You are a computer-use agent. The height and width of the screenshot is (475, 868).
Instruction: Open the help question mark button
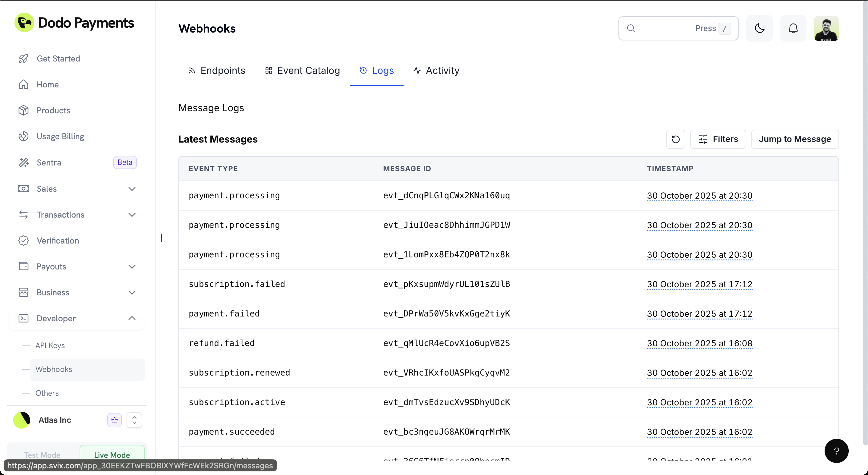836,451
